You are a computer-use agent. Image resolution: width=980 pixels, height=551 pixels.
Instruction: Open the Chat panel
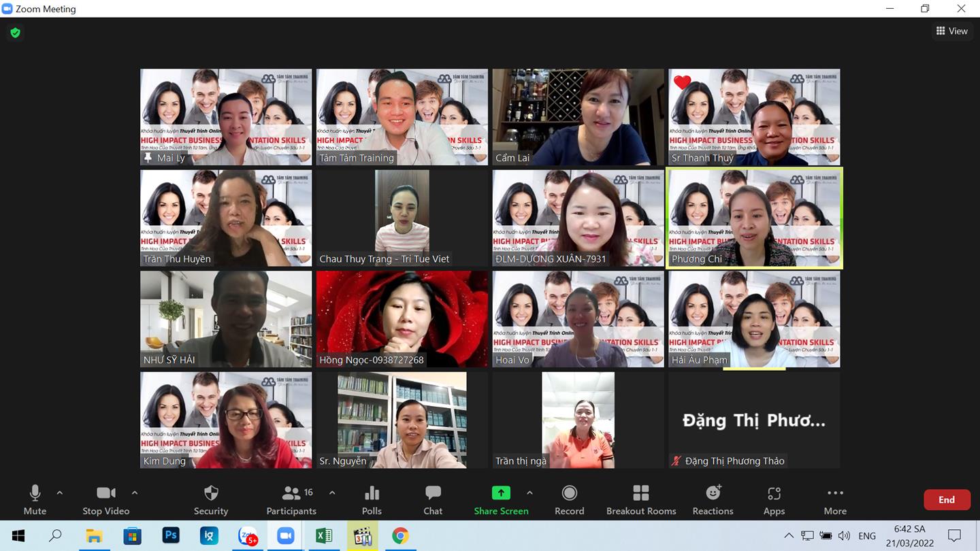(433, 500)
